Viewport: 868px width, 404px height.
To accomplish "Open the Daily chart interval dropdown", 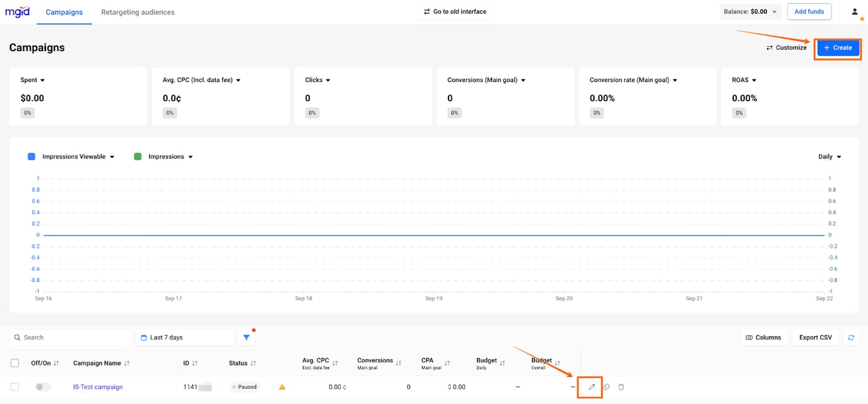I will click(830, 156).
